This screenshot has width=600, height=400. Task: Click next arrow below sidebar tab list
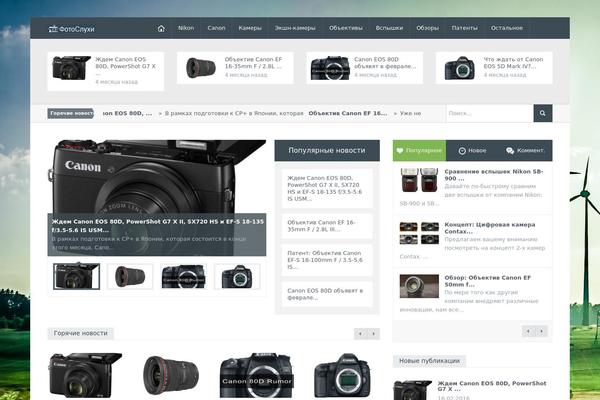coord(541,331)
